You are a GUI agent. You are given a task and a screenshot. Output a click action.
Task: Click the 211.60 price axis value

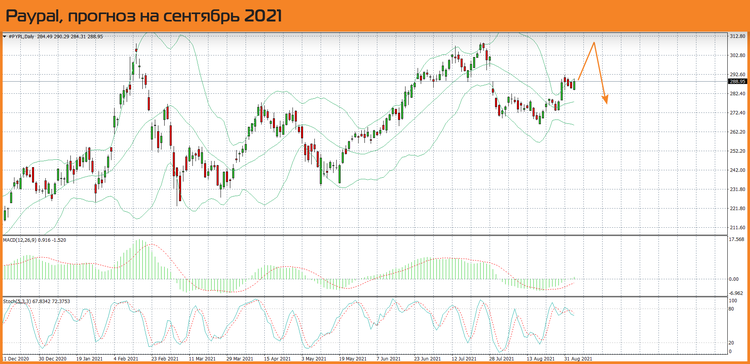737,228
